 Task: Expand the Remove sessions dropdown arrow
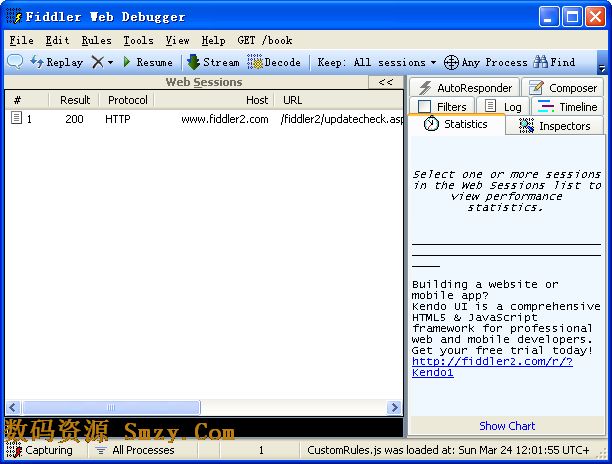[x=110, y=62]
